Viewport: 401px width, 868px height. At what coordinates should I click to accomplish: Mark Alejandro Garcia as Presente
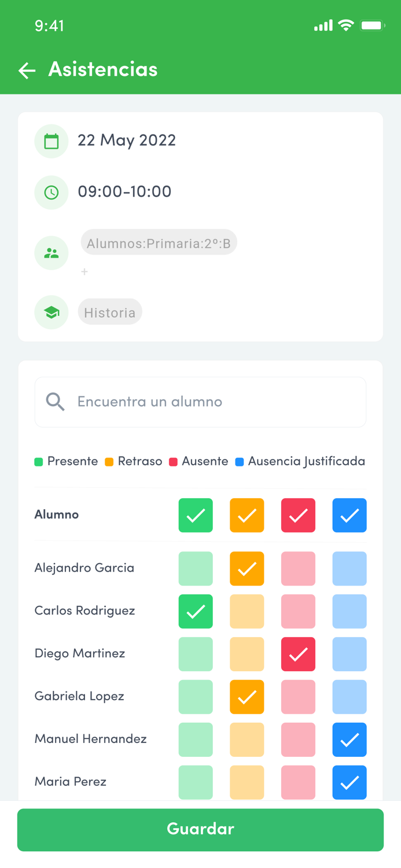pyautogui.click(x=196, y=568)
